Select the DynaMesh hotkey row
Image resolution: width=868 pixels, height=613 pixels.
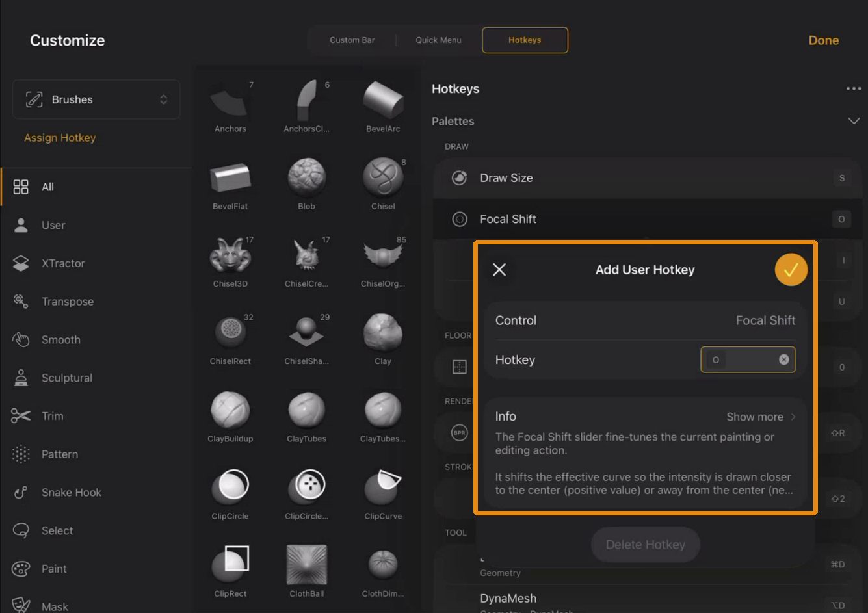tap(648, 601)
